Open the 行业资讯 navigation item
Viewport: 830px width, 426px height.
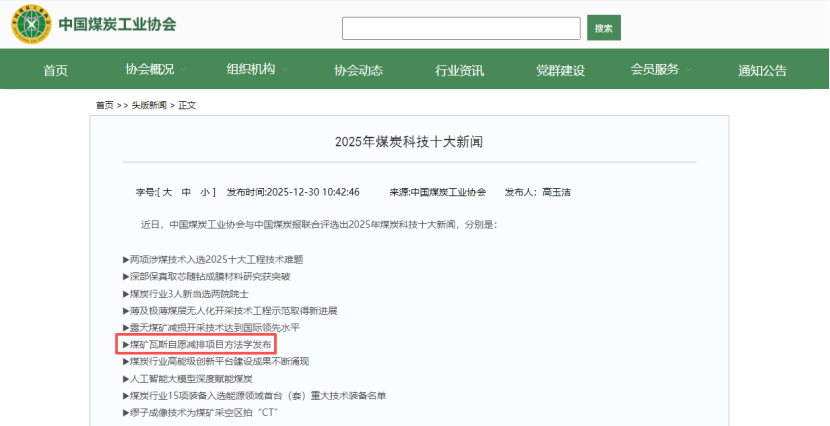459,70
